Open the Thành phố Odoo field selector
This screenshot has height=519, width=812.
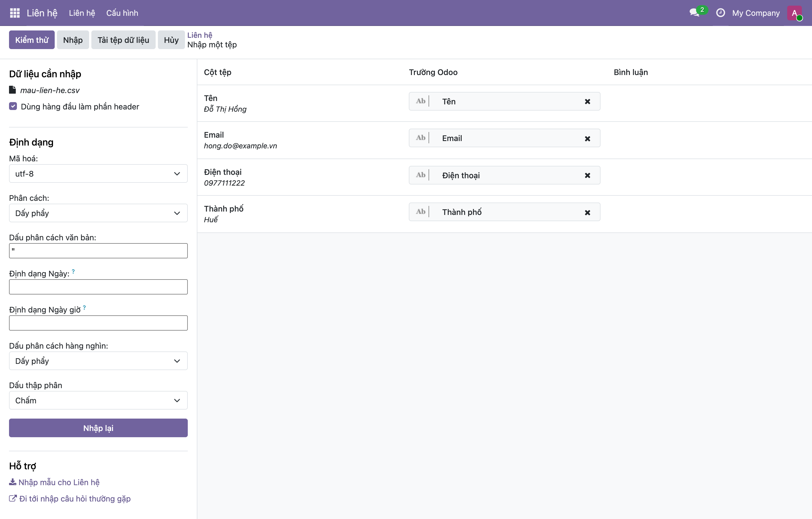click(x=504, y=212)
